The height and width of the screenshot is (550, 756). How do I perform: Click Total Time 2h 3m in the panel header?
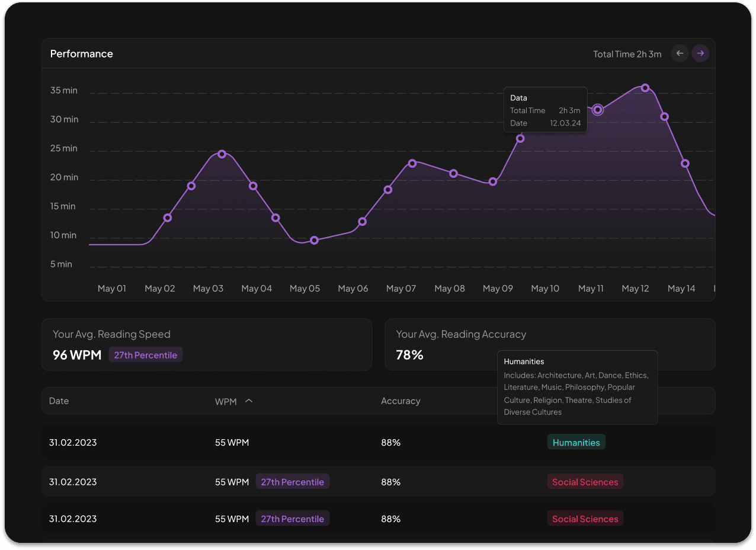coord(627,54)
